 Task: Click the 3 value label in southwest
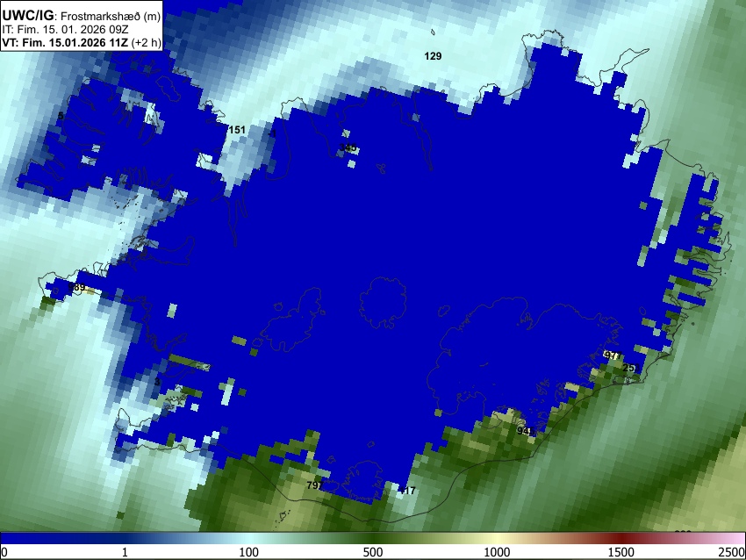[x=157, y=382]
